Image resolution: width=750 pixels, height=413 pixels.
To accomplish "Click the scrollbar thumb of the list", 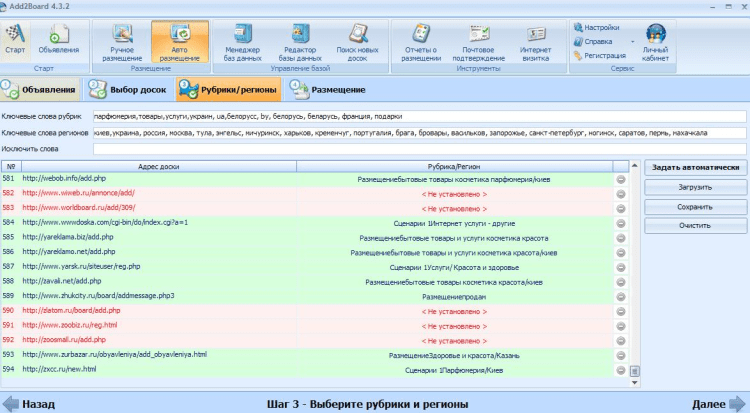I will [635, 371].
